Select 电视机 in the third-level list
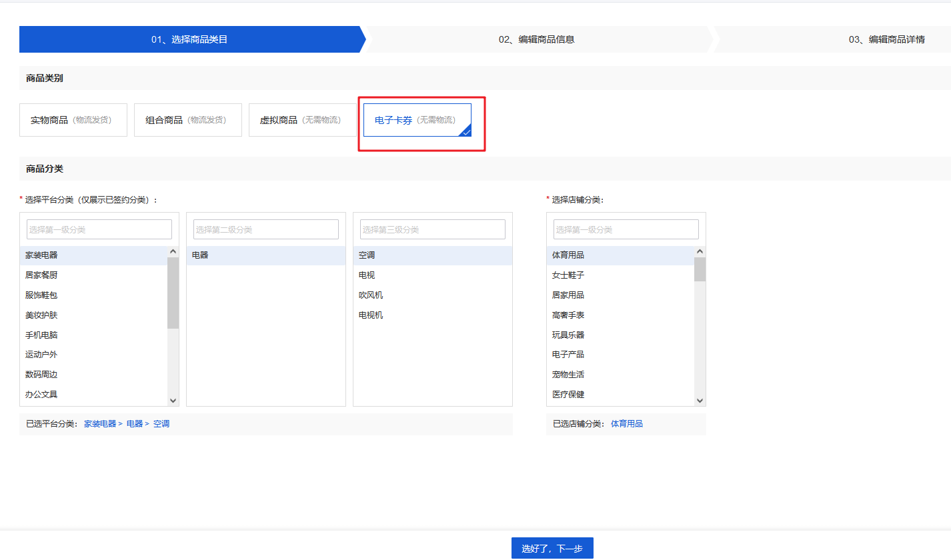Image resolution: width=951 pixels, height=560 pixels. 433,315
